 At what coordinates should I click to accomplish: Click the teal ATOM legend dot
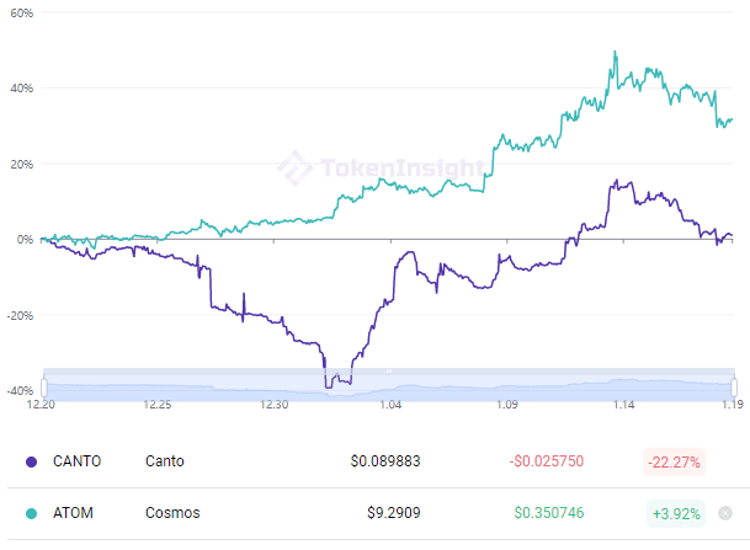point(31,513)
